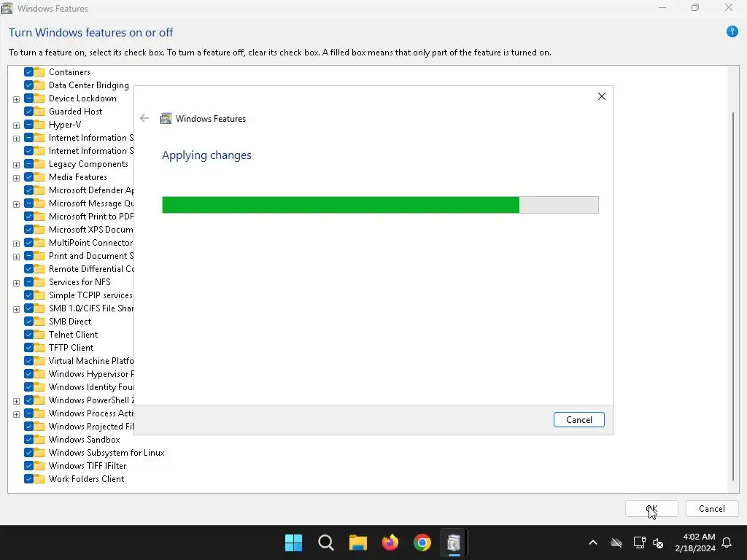Expand MultiPoint Connector node

[x=16, y=244]
